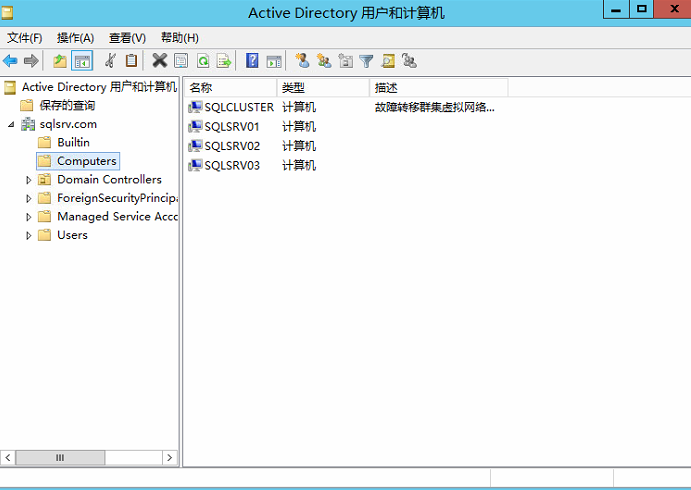This screenshot has width=691, height=490.
Task: Select the SQLCLUSTER computer object
Action: [x=239, y=107]
